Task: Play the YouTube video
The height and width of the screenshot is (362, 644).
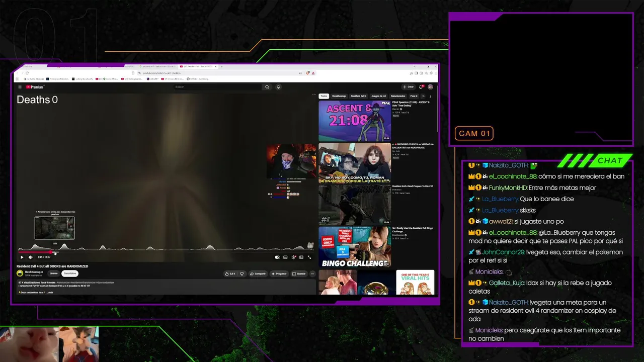Action: tap(22, 257)
